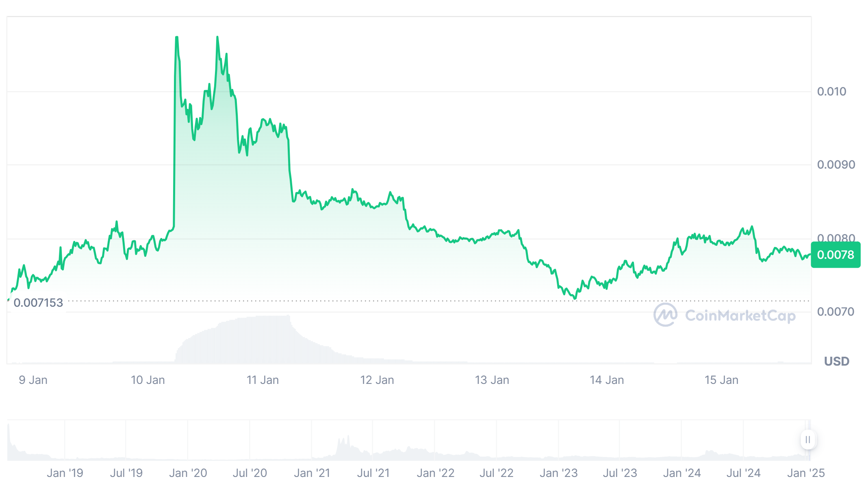Select the 10 Jan date label
The image size is (868, 481).
pos(148,380)
